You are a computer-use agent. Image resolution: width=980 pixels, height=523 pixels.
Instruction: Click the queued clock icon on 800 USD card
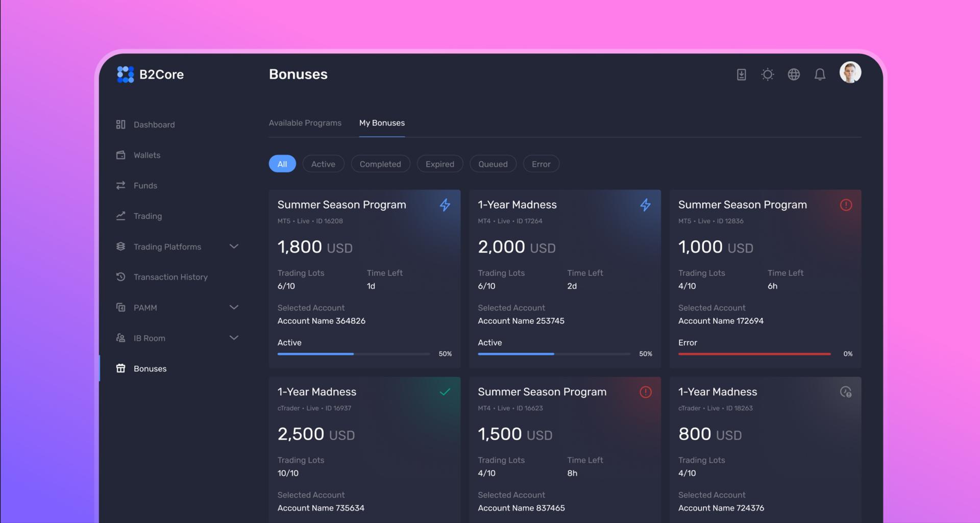click(846, 392)
